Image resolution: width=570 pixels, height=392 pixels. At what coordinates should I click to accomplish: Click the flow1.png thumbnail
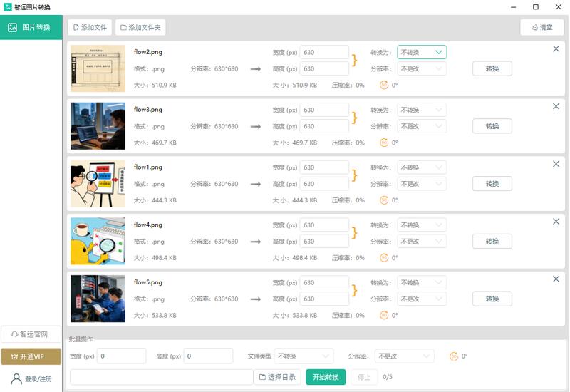coord(98,184)
